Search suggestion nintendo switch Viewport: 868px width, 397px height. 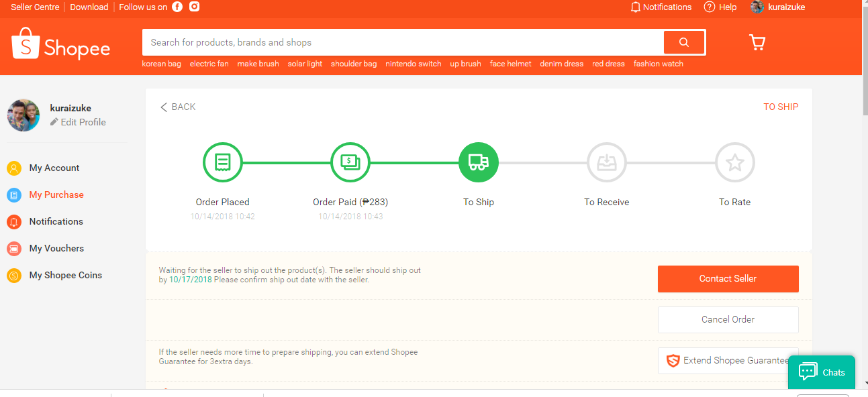pyautogui.click(x=414, y=64)
